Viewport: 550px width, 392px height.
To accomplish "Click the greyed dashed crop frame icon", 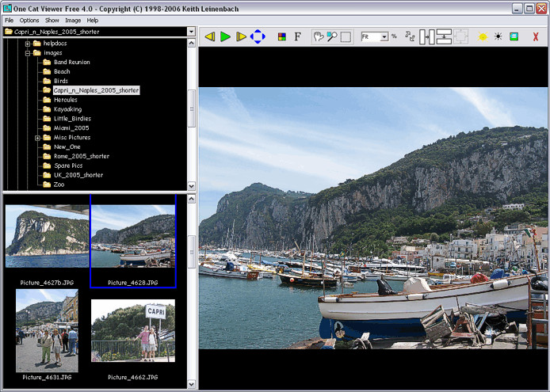I will [x=460, y=36].
